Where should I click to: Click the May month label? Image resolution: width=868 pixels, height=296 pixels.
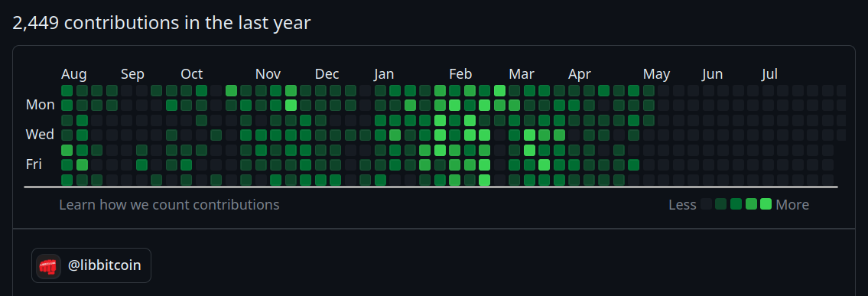click(x=656, y=74)
